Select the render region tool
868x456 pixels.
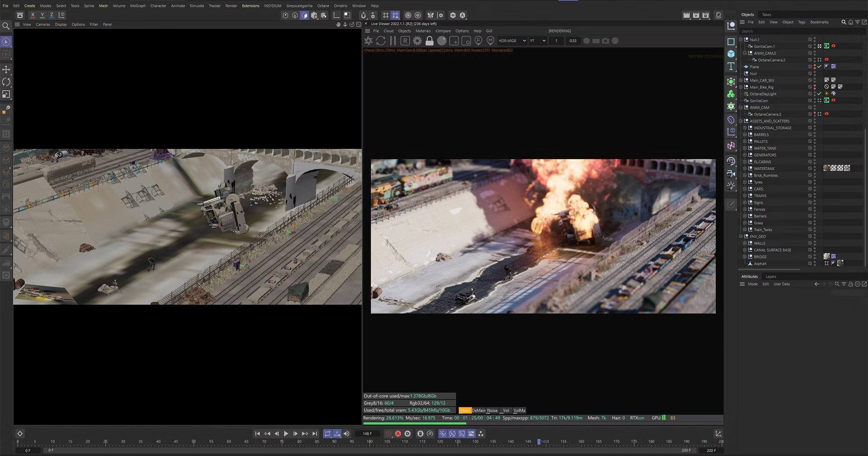[x=454, y=41]
